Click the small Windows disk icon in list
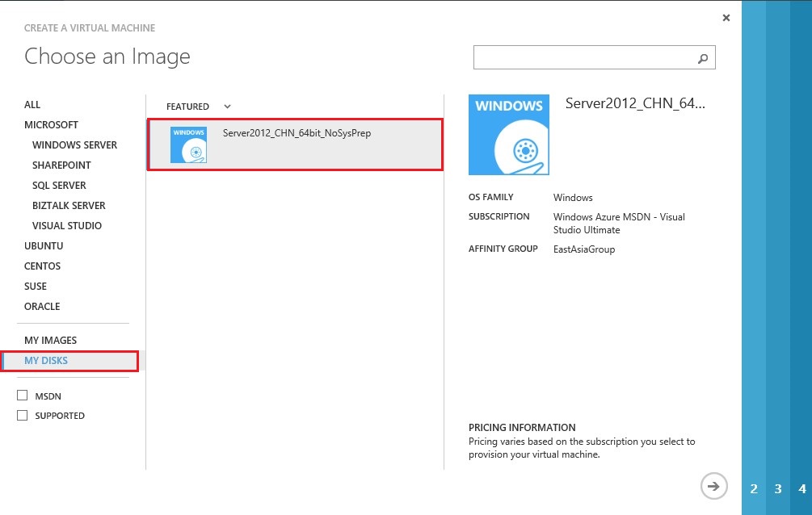Image resolution: width=812 pixels, height=515 pixels. point(188,145)
